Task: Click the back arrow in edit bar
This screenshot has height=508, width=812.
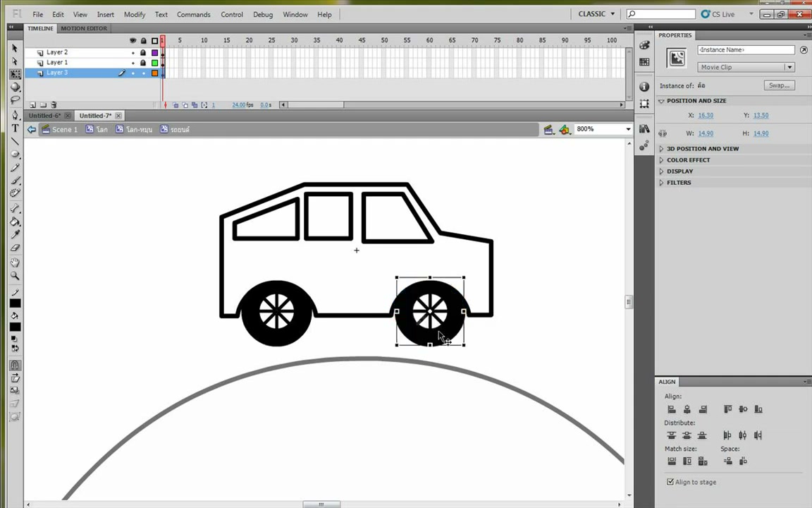Action: coord(32,130)
